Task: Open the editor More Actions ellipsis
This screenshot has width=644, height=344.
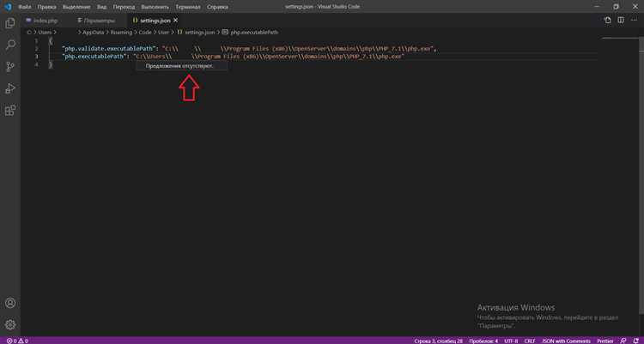Action: [x=634, y=20]
